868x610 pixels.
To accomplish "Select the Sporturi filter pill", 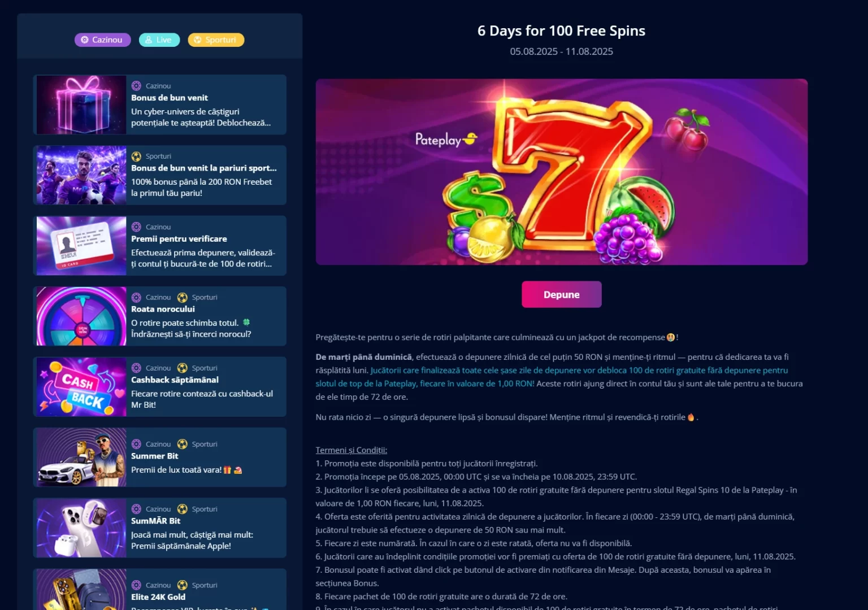I will click(x=216, y=40).
